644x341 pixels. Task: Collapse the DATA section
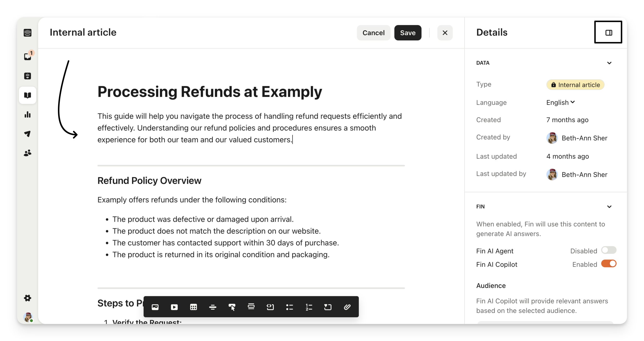(609, 63)
